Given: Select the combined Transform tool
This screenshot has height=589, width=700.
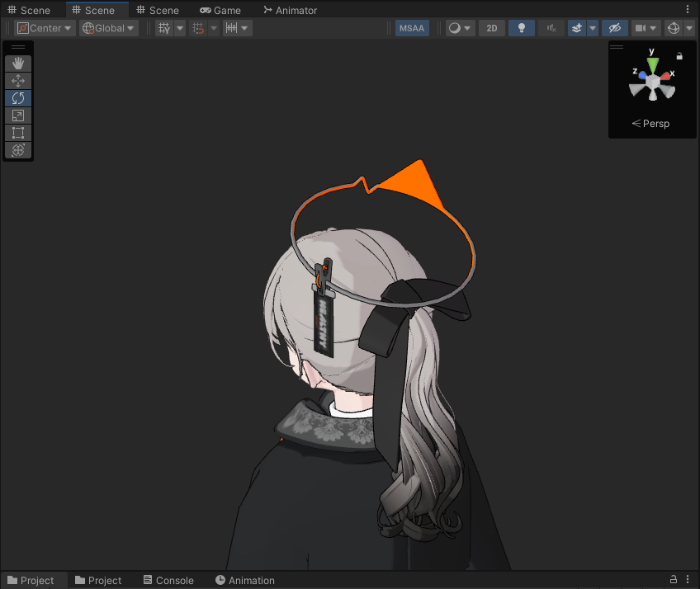Looking at the screenshot, I should pos(18,150).
